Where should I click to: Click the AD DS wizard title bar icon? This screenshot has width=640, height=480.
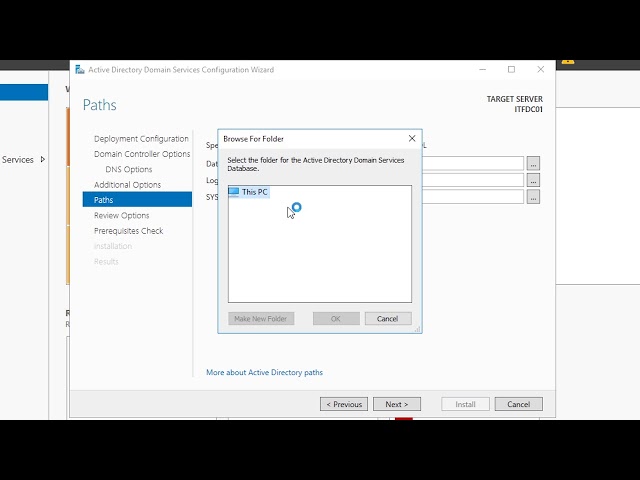pos(80,70)
